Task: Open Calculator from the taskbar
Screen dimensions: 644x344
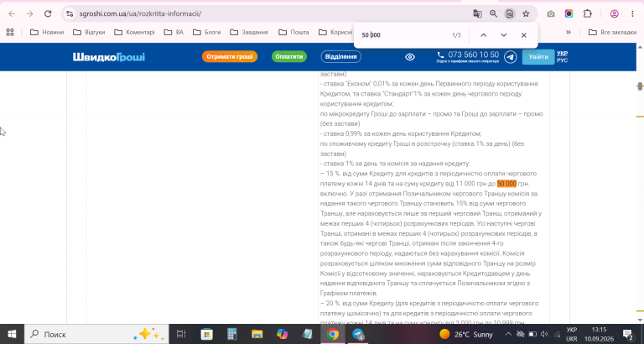Action: (232, 334)
